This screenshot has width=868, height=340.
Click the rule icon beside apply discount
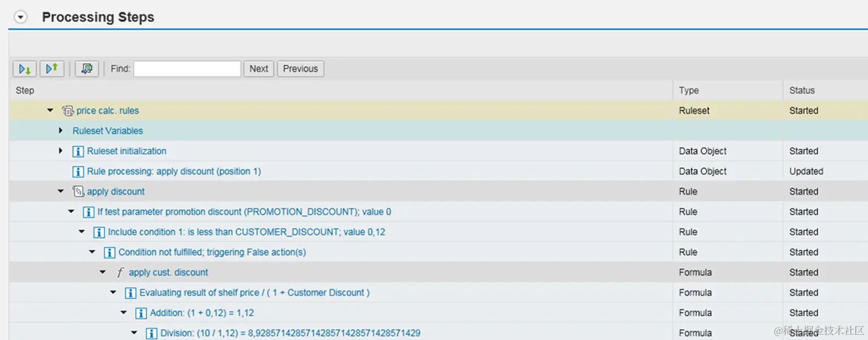(x=78, y=192)
